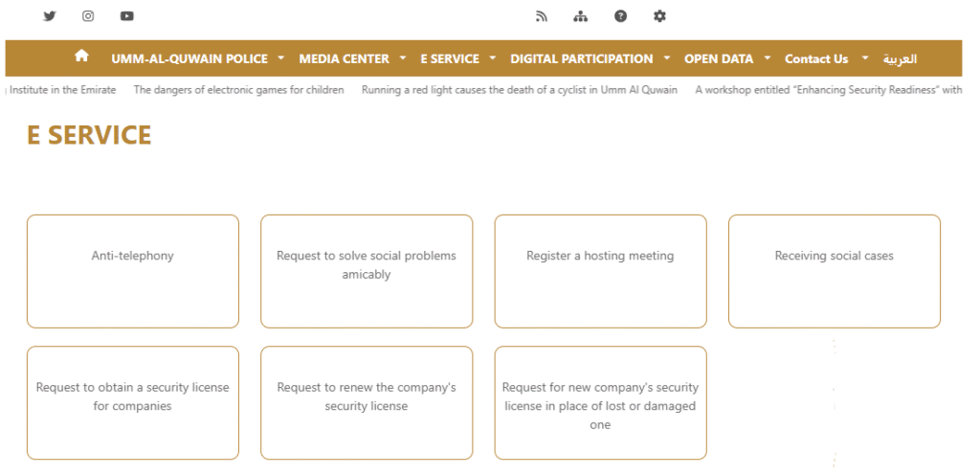
Task: Read news about electronic games dangers for children
Action: tap(238, 90)
